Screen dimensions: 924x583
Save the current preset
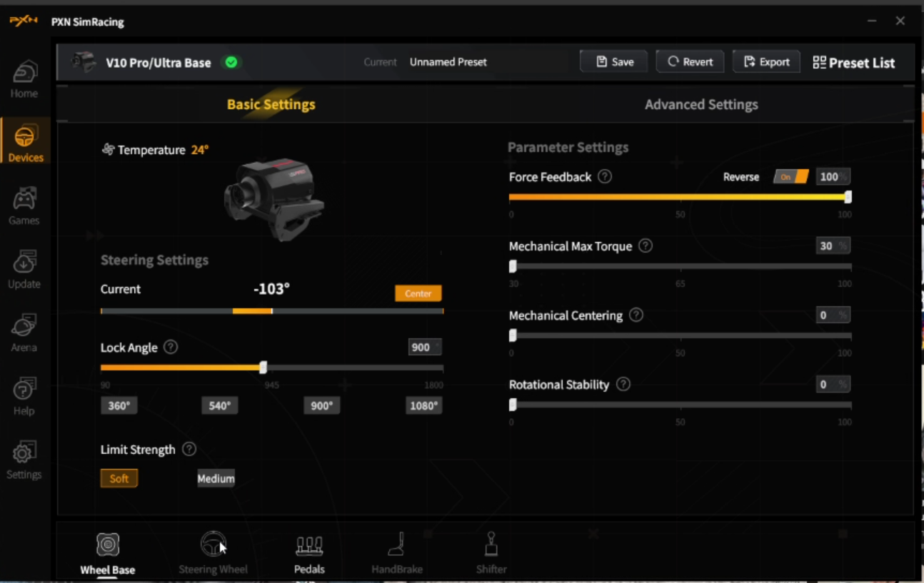[x=614, y=61]
